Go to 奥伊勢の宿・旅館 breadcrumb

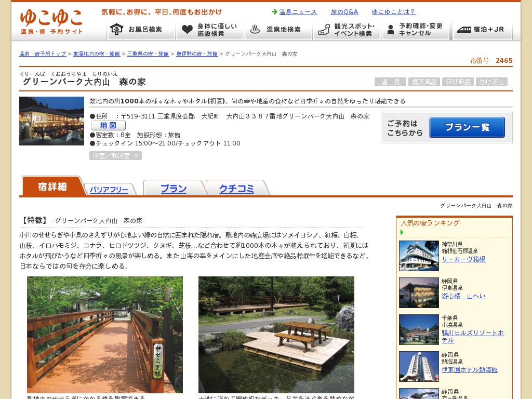[x=197, y=54]
